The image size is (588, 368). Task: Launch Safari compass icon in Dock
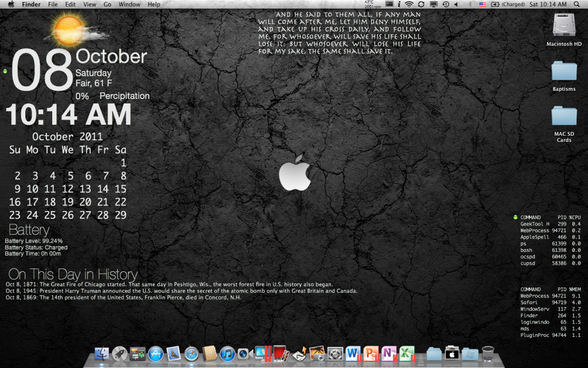pos(191,354)
